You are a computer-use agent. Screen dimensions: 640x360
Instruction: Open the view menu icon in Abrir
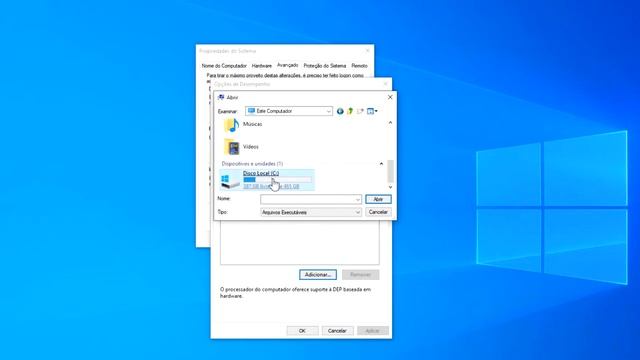pyautogui.click(x=372, y=111)
